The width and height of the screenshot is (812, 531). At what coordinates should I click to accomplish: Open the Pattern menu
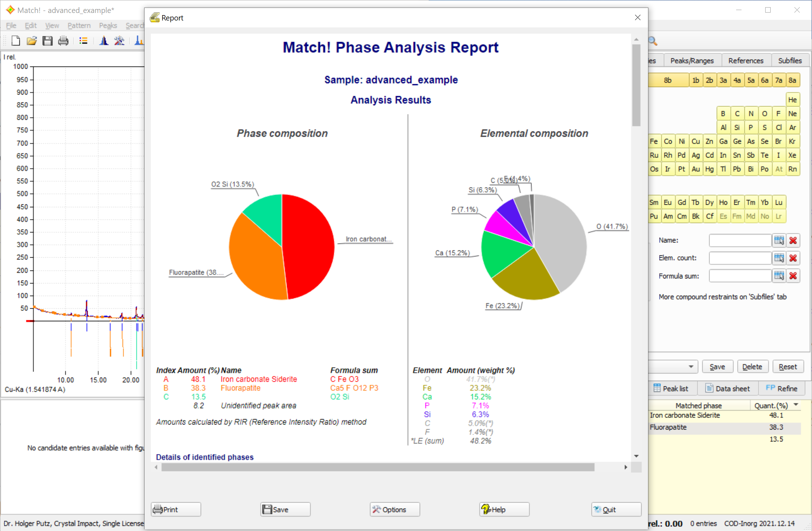tap(79, 25)
